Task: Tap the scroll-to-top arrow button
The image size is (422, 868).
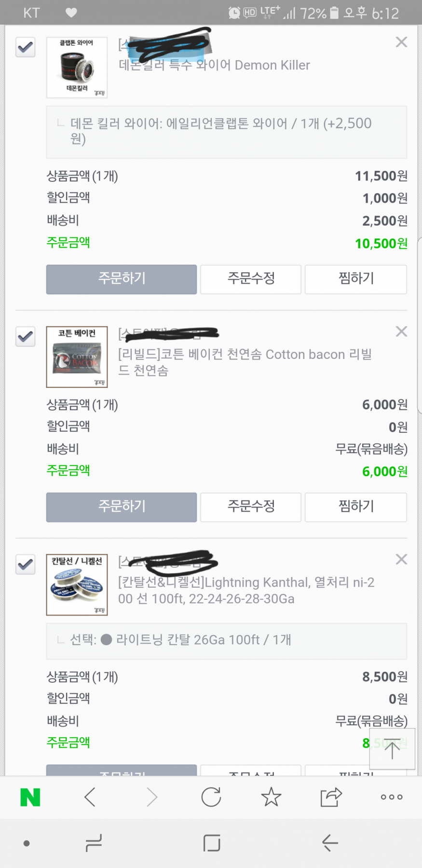Action: 392,749
